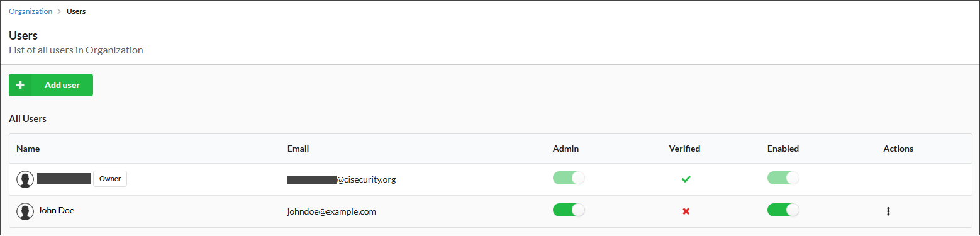Click the Owner badge label

(110, 179)
